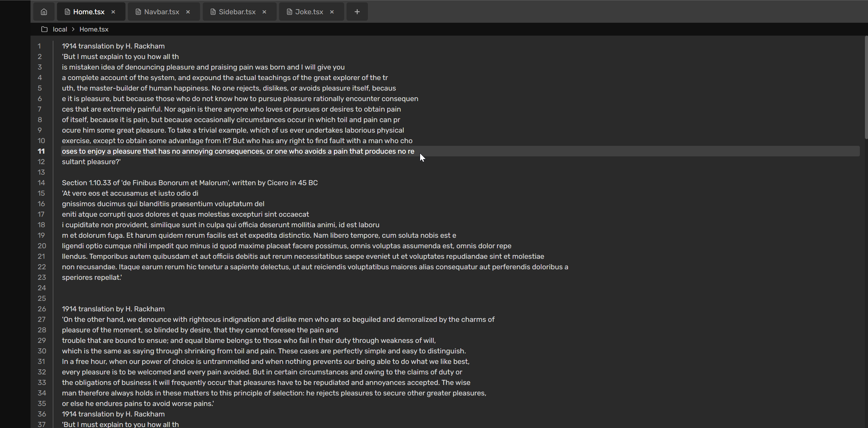The width and height of the screenshot is (868, 428).
Task: Close the Joke.tsx tab
Action: click(x=332, y=12)
